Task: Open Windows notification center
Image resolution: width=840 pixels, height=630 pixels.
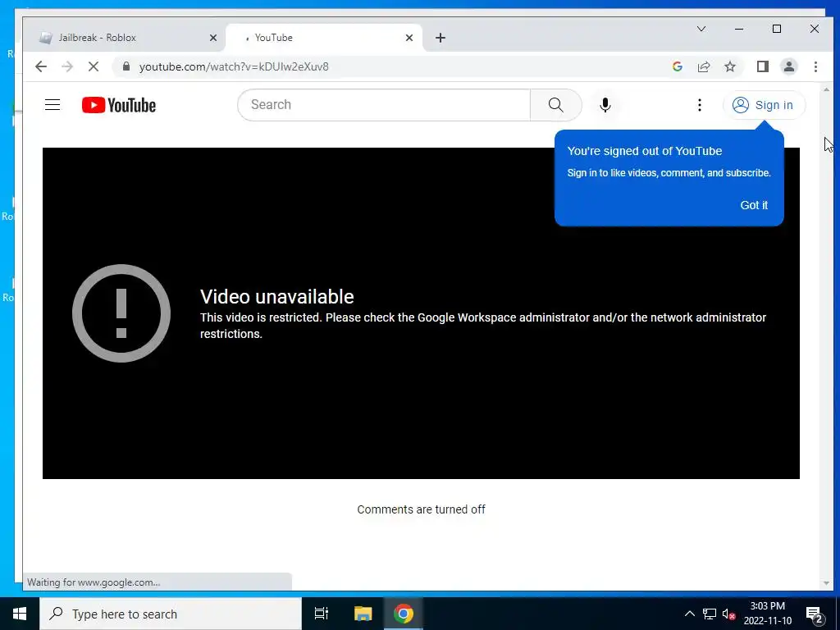Action: coord(815,614)
